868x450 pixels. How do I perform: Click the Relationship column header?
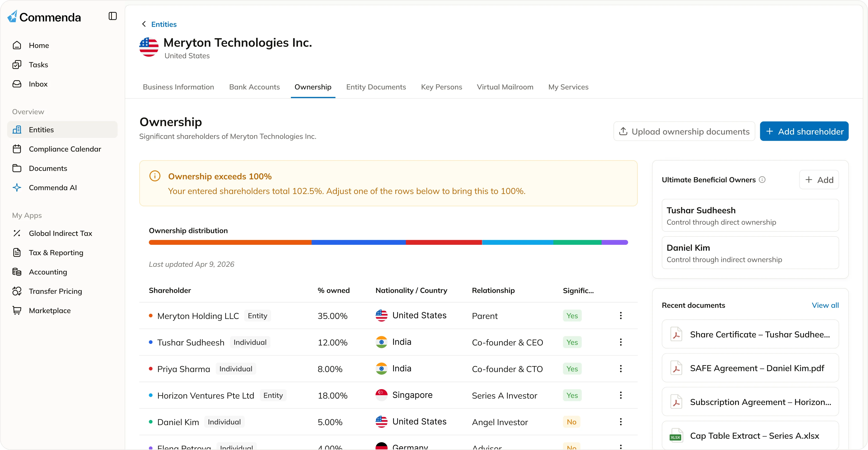coord(493,290)
